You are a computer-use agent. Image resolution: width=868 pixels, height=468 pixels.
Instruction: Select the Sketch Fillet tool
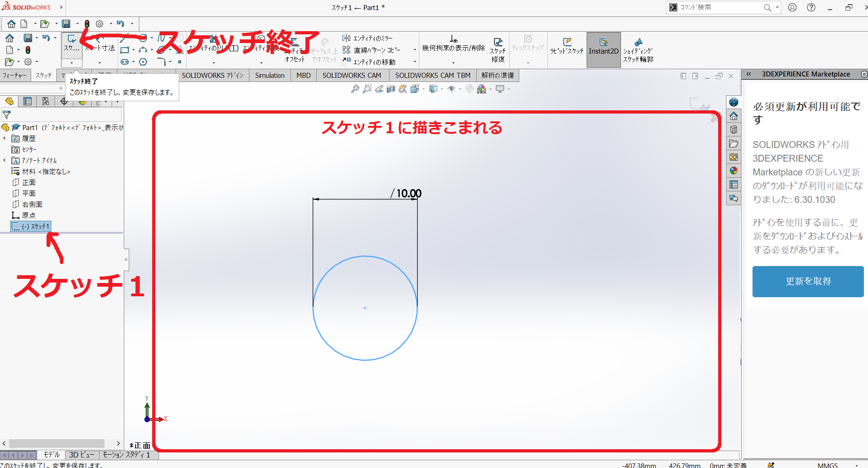point(161,62)
